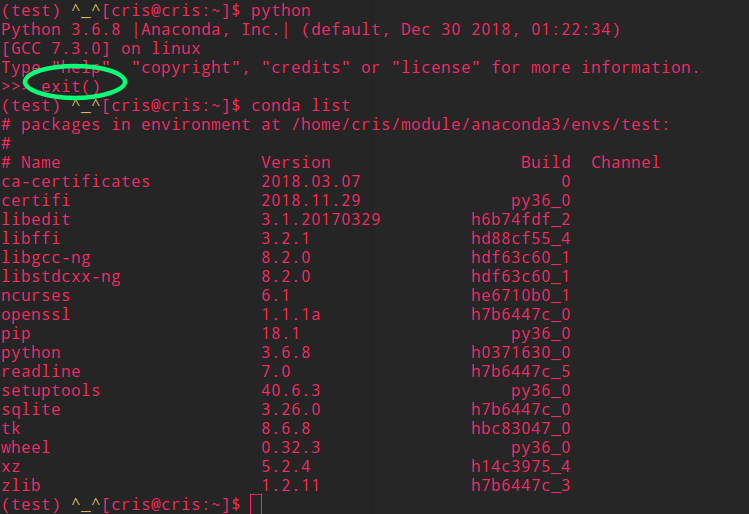
Task: Click the sqlite package name
Action: tap(31, 409)
